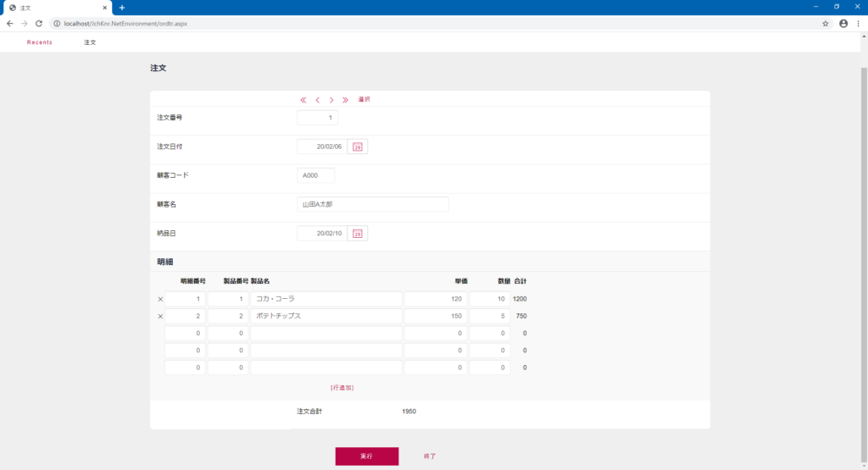868x470 pixels.
Task: Click the 終了 link
Action: [430, 456]
